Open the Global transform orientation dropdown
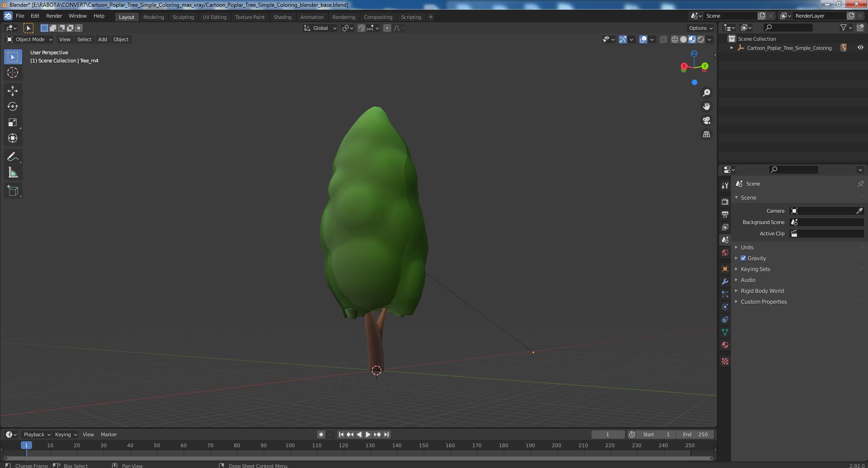Screen dimensions: 868x468 (x=320, y=28)
